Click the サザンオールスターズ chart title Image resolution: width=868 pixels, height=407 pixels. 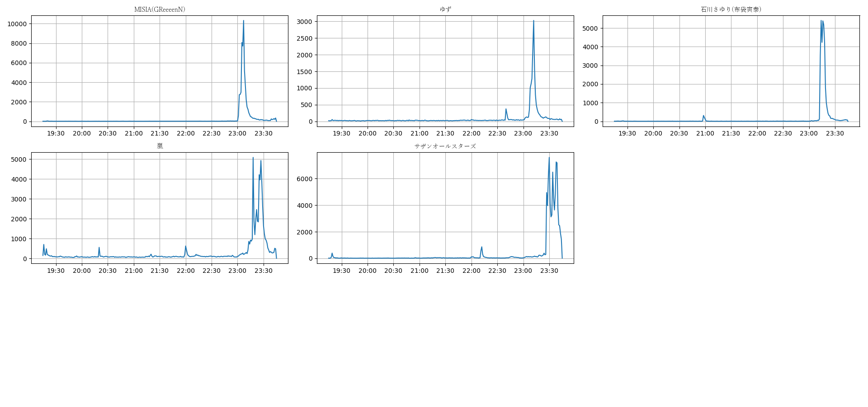point(445,146)
